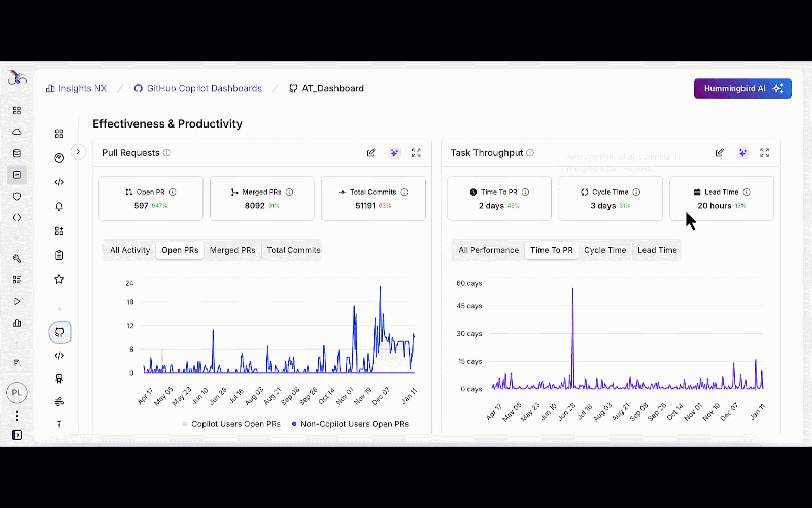Select the Cycle Time tab
This screenshot has width=812, height=508.
tap(605, 250)
